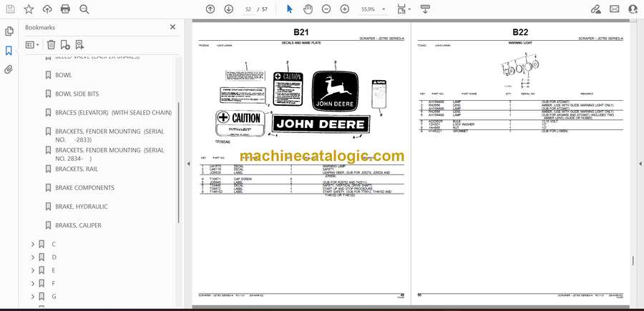
Task: Click the scrolling mode keyboard icon
Action: (x=425, y=9)
